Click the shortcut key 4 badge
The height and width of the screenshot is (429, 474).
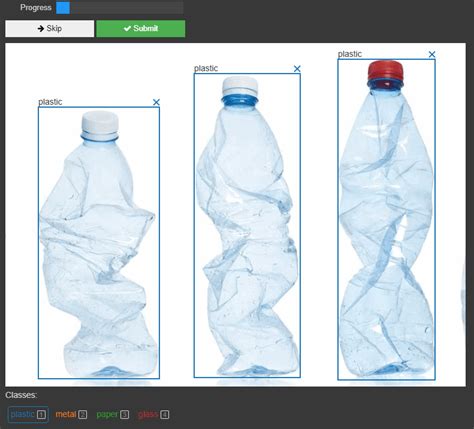165,415
